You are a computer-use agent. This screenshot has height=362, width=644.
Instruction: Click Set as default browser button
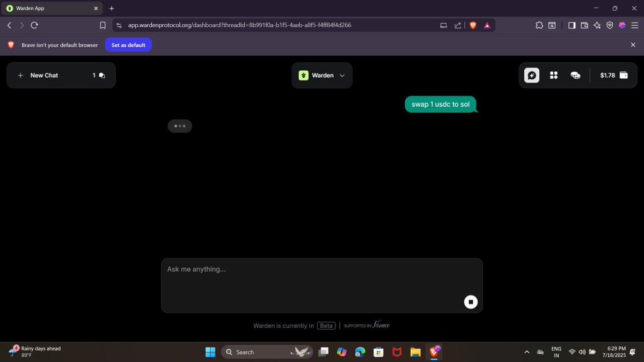(128, 45)
